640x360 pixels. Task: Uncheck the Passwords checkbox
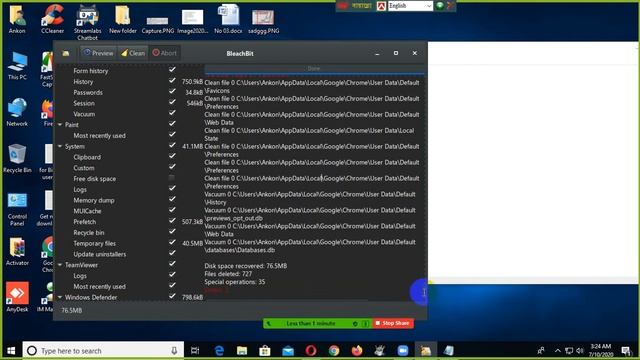[x=172, y=91]
